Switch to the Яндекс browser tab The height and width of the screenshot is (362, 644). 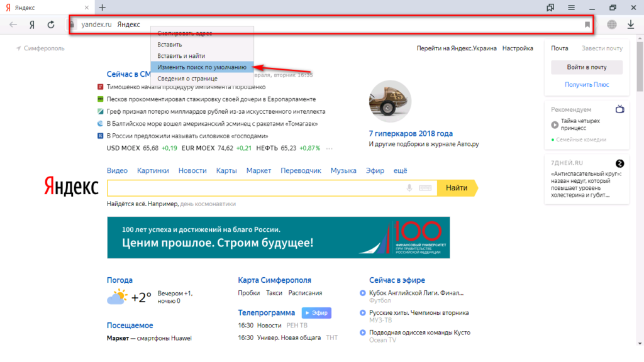[47, 8]
